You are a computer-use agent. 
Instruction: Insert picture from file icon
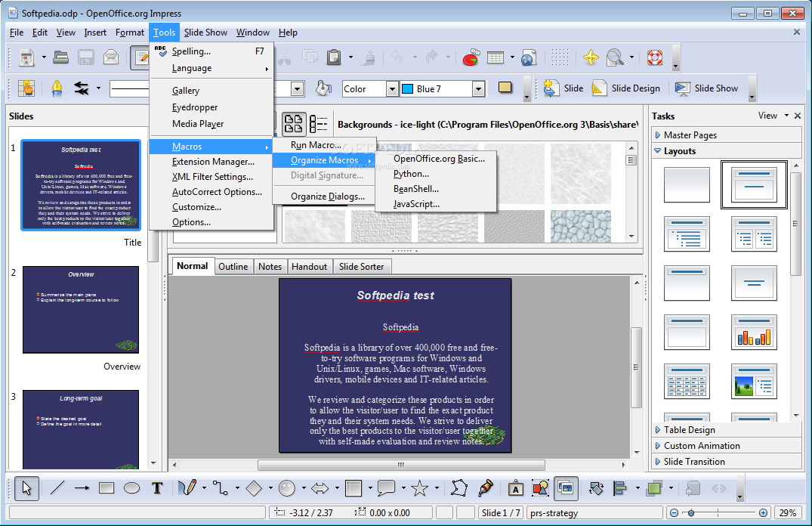click(540, 488)
